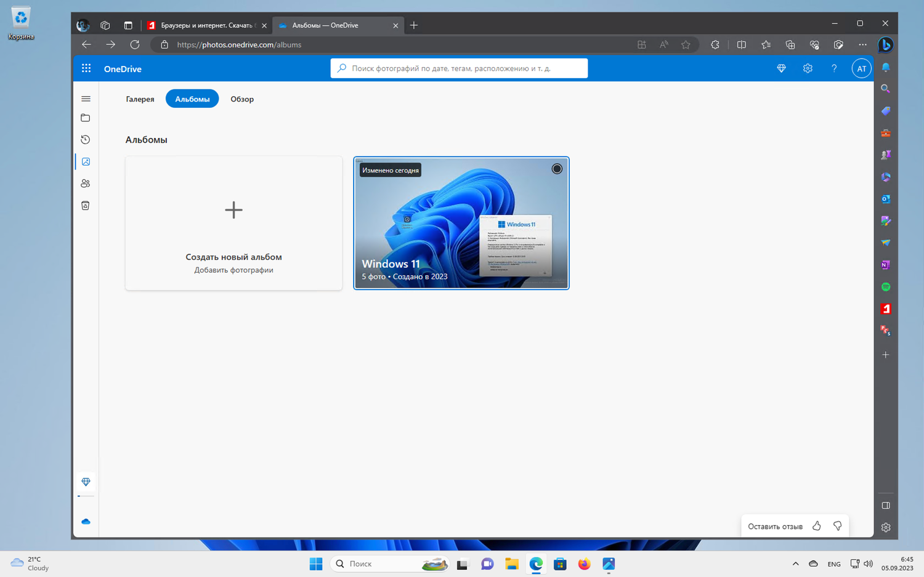Click thumbs down feedback icon
The width and height of the screenshot is (924, 577).
click(838, 526)
